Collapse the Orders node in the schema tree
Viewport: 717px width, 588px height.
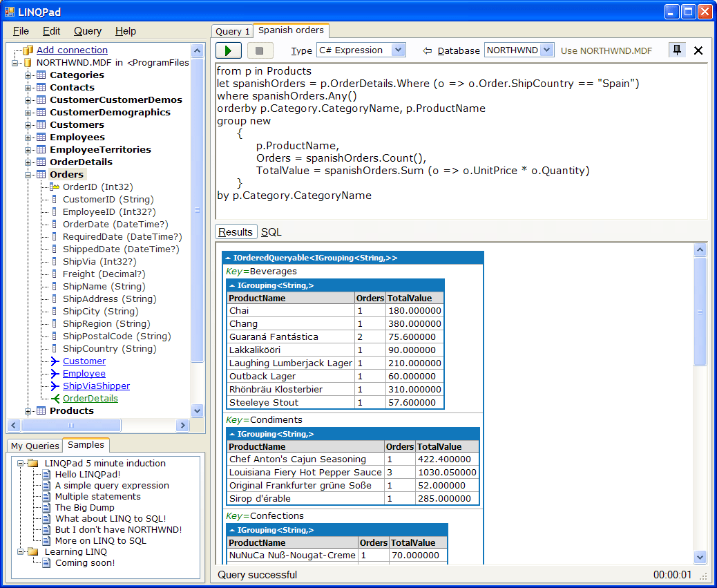[x=28, y=174]
